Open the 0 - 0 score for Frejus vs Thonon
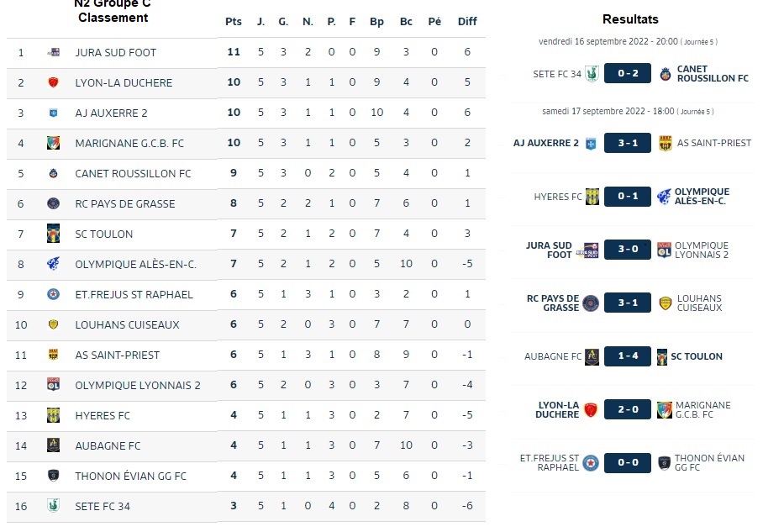763x532 pixels. pos(628,463)
